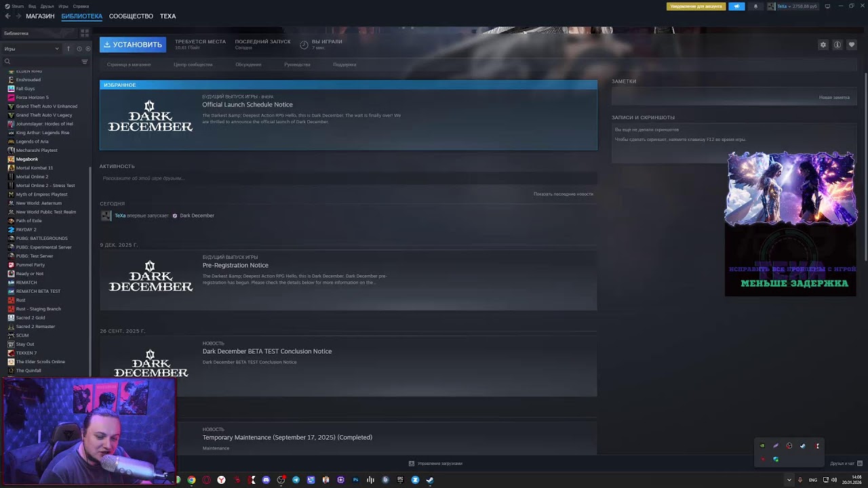Open Pre-Registration Notice news item
Viewport: 868px width, 488px height.
pos(235,265)
